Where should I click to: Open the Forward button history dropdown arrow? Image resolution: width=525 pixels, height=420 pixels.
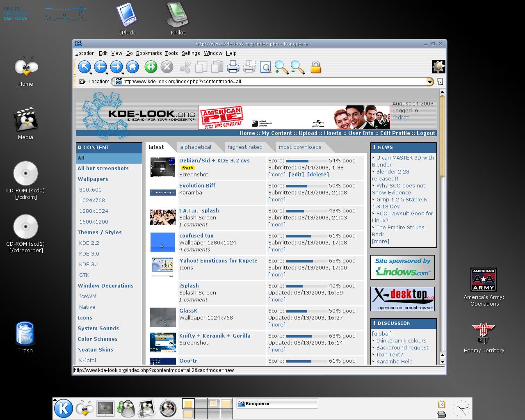(123, 73)
